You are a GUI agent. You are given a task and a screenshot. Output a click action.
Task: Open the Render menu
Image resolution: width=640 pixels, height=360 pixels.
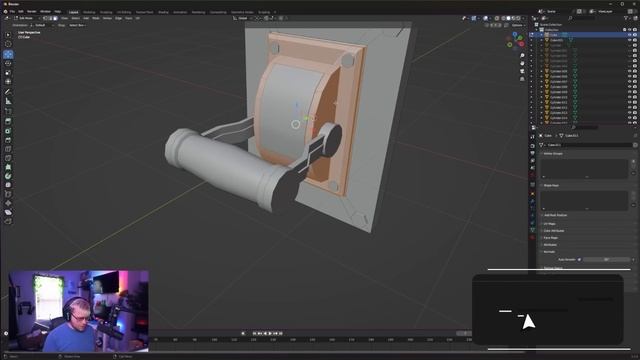pyautogui.click(x=31, y=11)
